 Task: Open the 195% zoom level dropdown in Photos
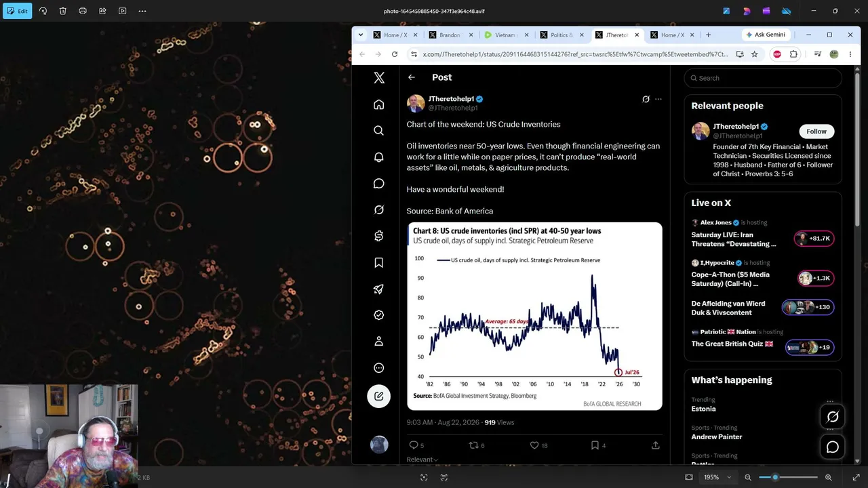pos(717,477)
